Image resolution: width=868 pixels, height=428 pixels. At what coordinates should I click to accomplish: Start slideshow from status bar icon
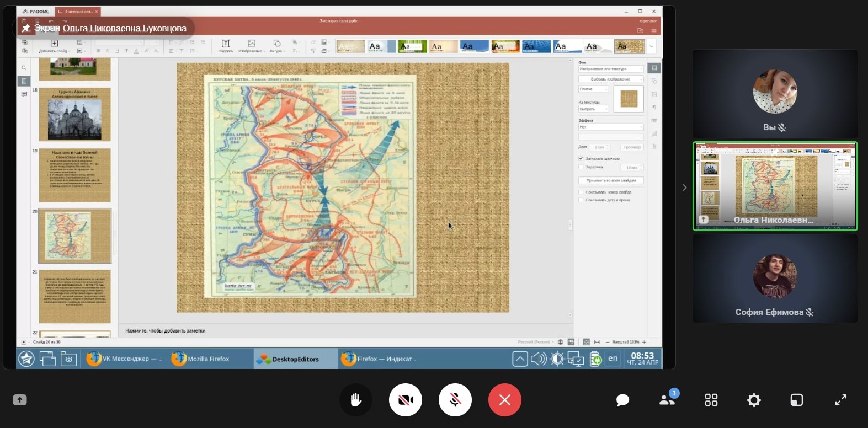coord(23,342)
